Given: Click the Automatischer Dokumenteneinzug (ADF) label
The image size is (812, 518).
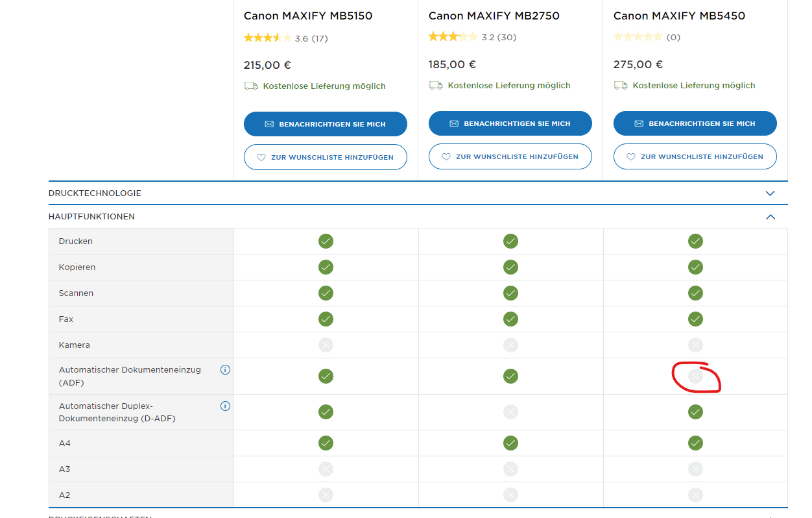Looking at the screenshot, I should [130, 376].
